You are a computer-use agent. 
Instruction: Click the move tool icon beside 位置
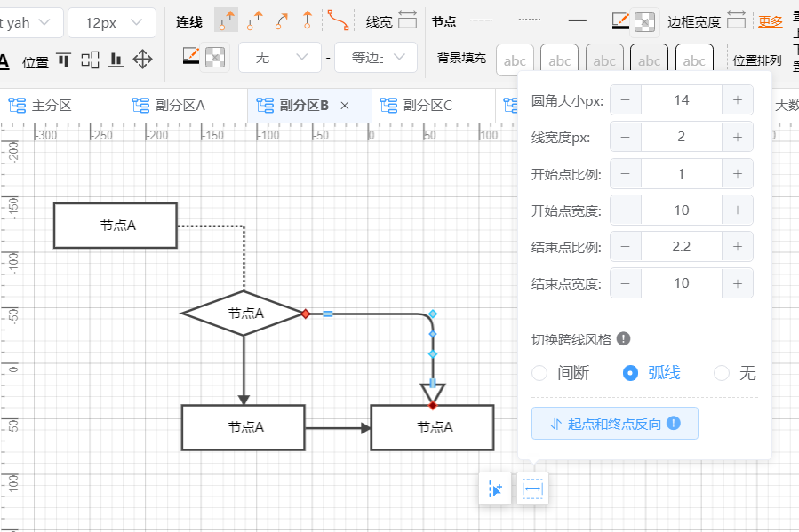(142, 59)
